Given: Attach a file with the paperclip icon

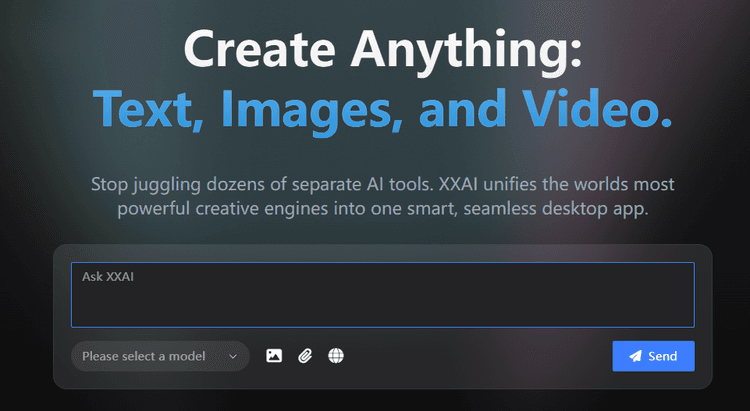Looking at the screenshot, I should click(x=305, y=356).
